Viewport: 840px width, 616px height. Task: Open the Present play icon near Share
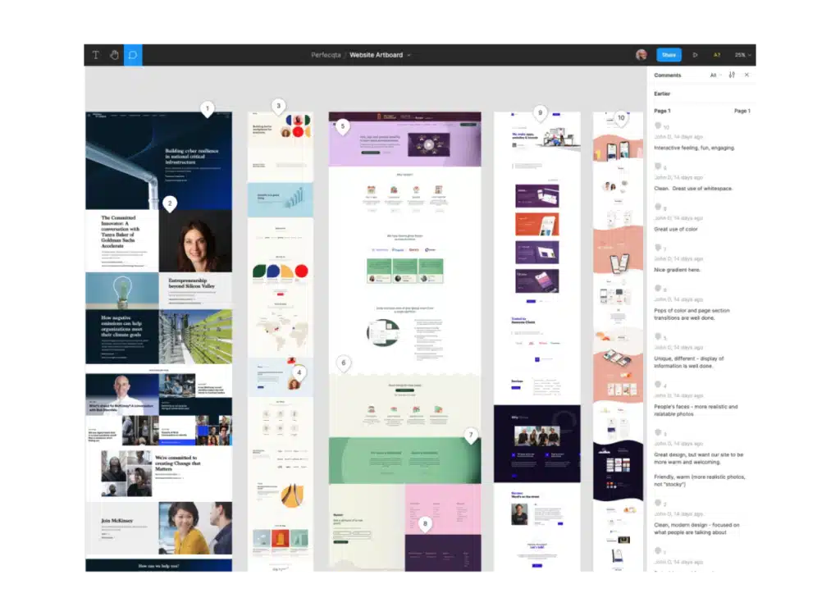pos(696,55)
